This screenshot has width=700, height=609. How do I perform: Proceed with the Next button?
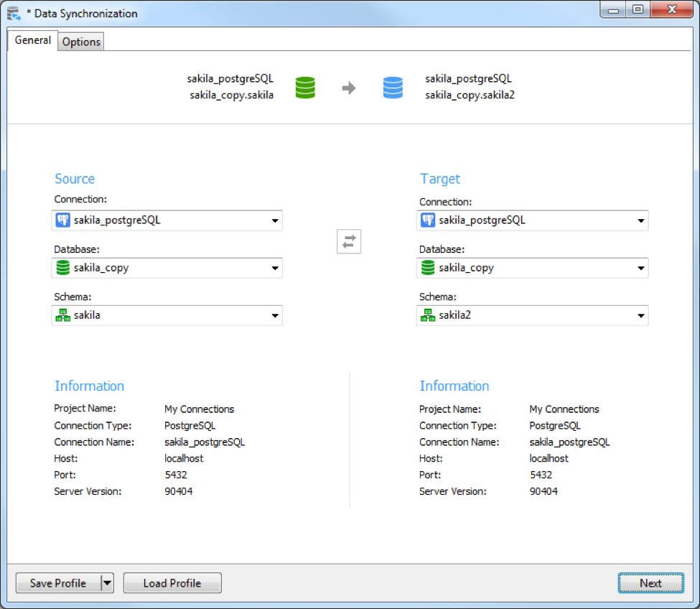(x=651, y=582)
